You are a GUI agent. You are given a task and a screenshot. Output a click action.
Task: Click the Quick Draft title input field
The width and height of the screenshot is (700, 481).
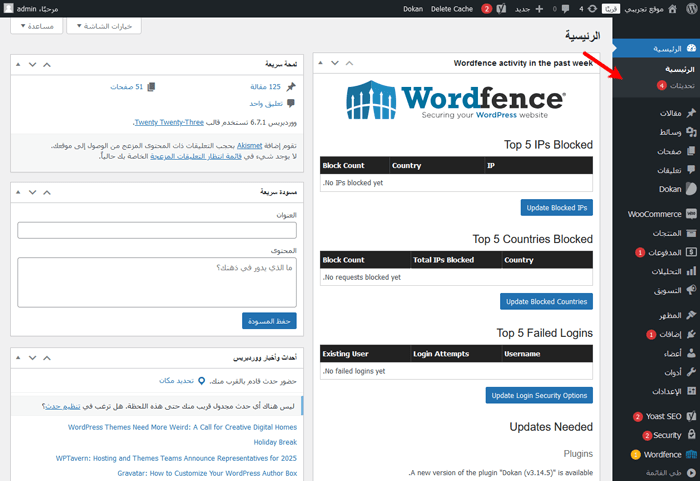point(157,231)
